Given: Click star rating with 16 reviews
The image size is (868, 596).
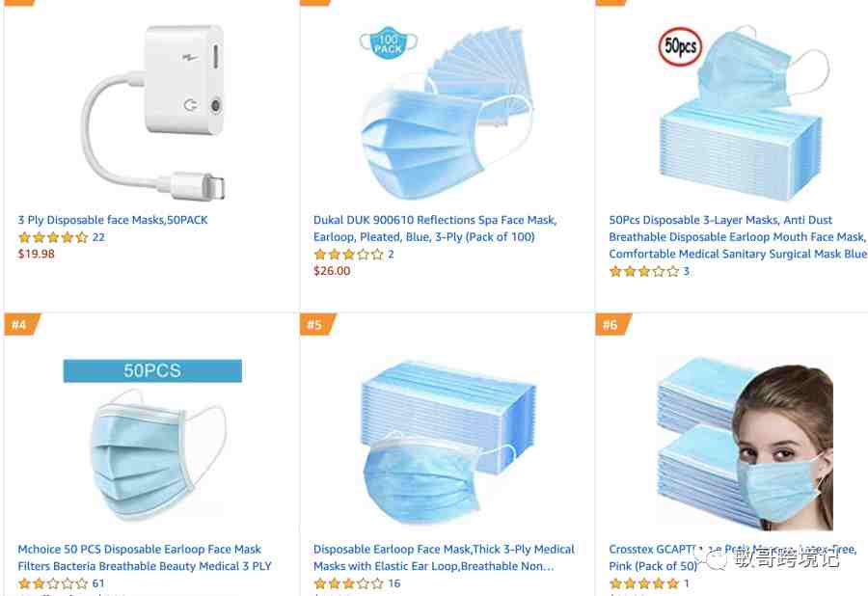Looking at the screenshot, I should (349, 583).
